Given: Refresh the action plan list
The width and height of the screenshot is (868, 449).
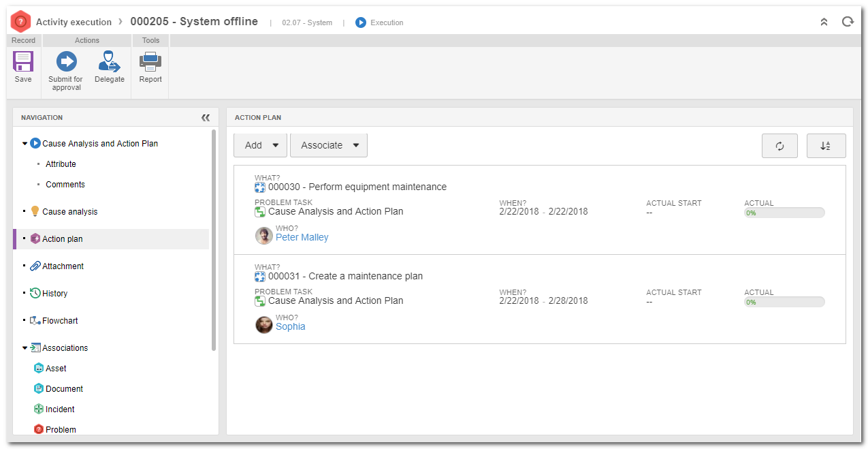Looking at the screenshot, I should [779, 146].
